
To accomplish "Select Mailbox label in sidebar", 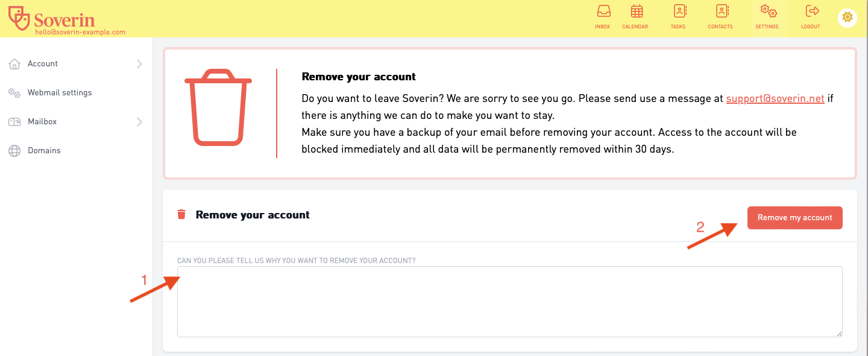I will coord(42,122).
